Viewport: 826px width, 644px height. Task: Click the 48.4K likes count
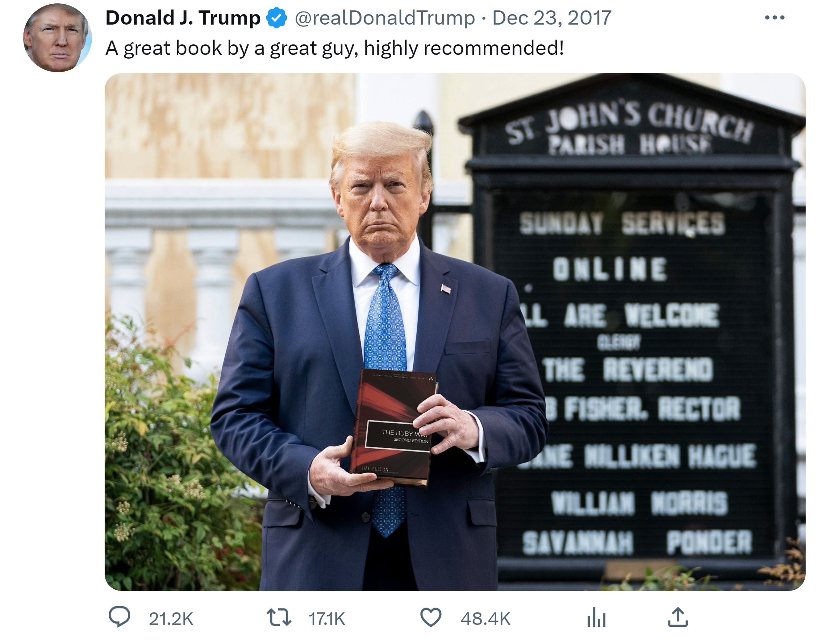pos(486,619)
